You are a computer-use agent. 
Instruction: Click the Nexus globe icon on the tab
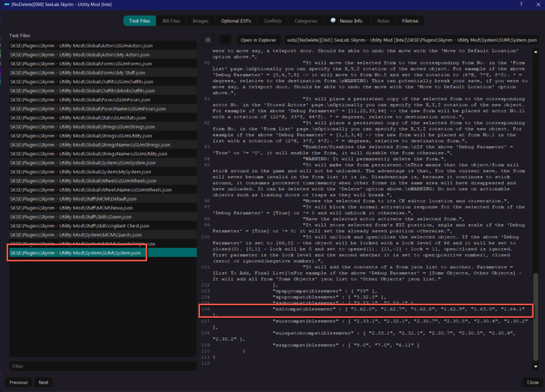pos(333,21)
